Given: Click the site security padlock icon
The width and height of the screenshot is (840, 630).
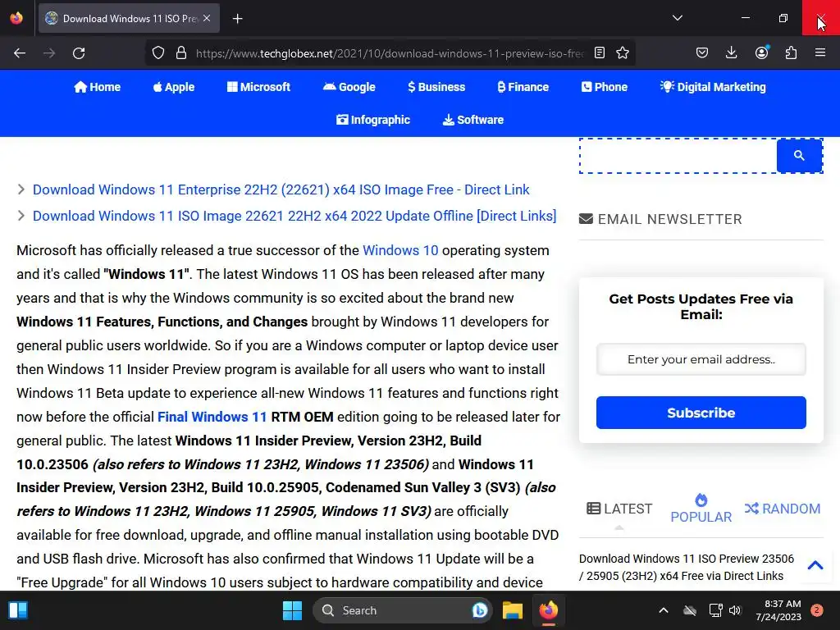Looking at the screenshot, I should [x=181, y=53].
